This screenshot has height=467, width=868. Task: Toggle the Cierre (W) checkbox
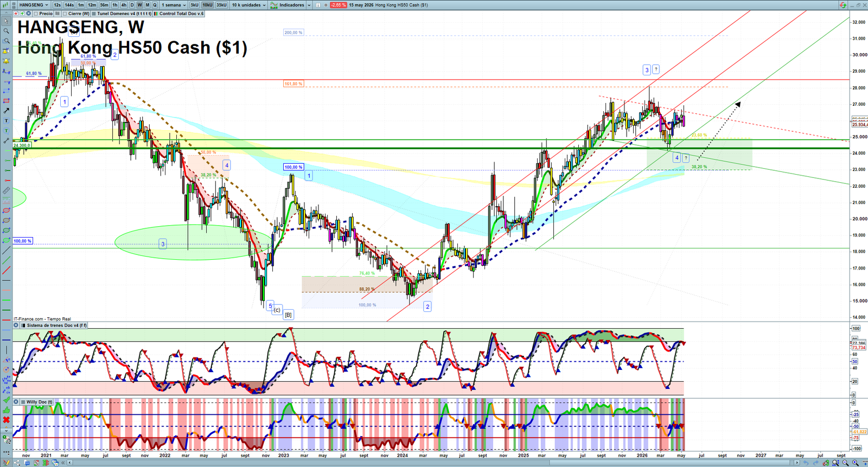[65, 14]
